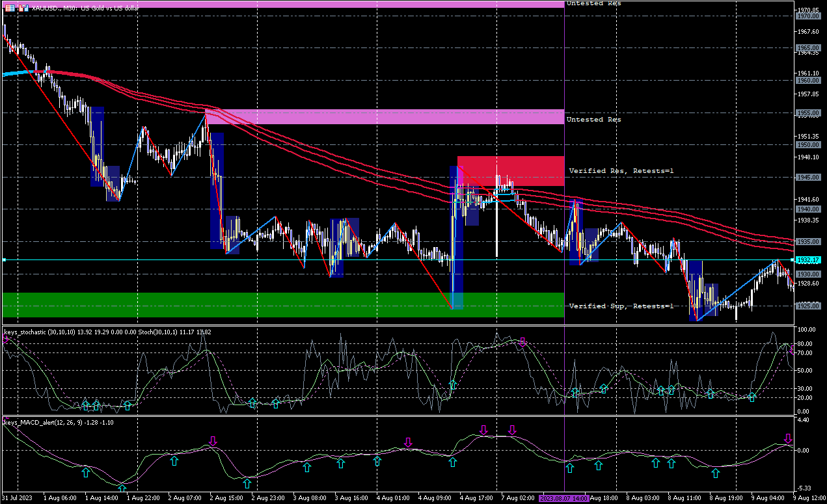Click the -5.33 MACD scale value
Viewport: 827px width, 504px height.
[804, 488]
